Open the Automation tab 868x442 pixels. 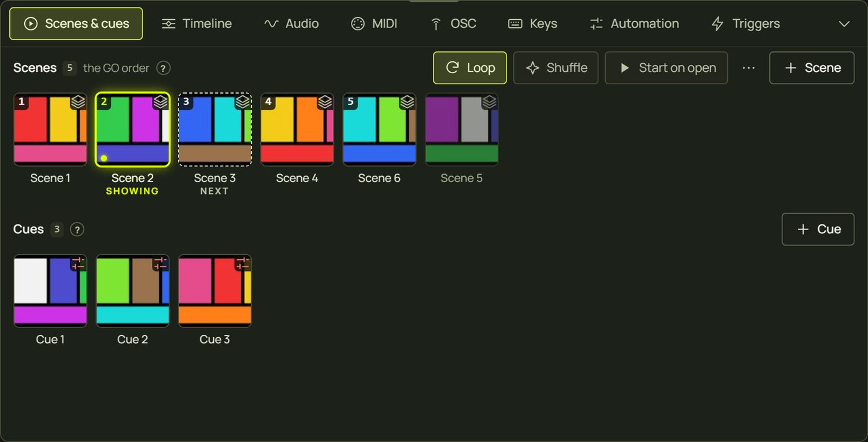tap(634, 24)
